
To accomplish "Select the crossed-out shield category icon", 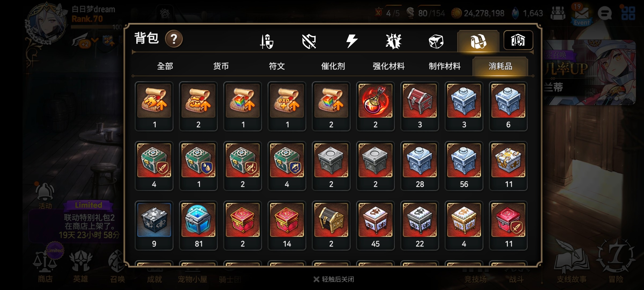I will coord(309,41).
